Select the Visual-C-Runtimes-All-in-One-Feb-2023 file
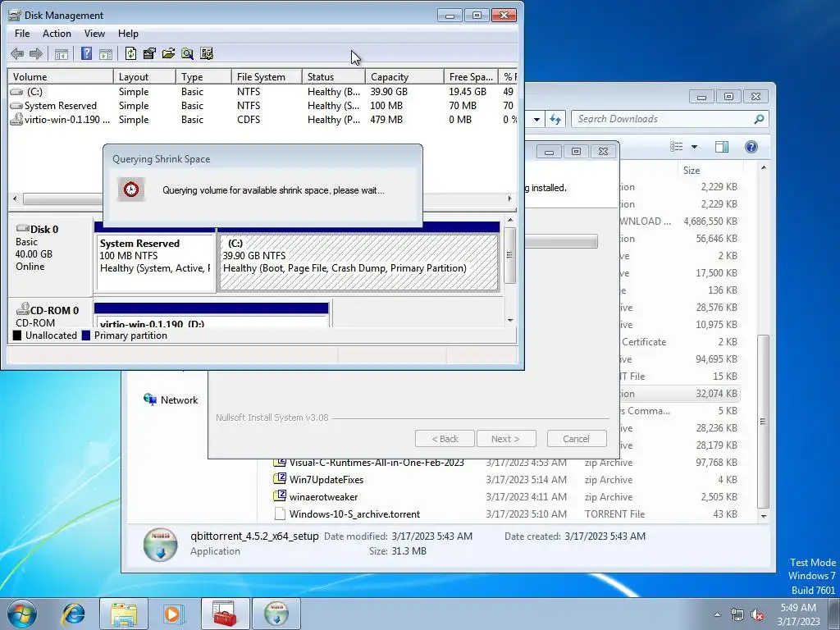The height and width of the screenshot is (630, 840). tap(376, 463)
